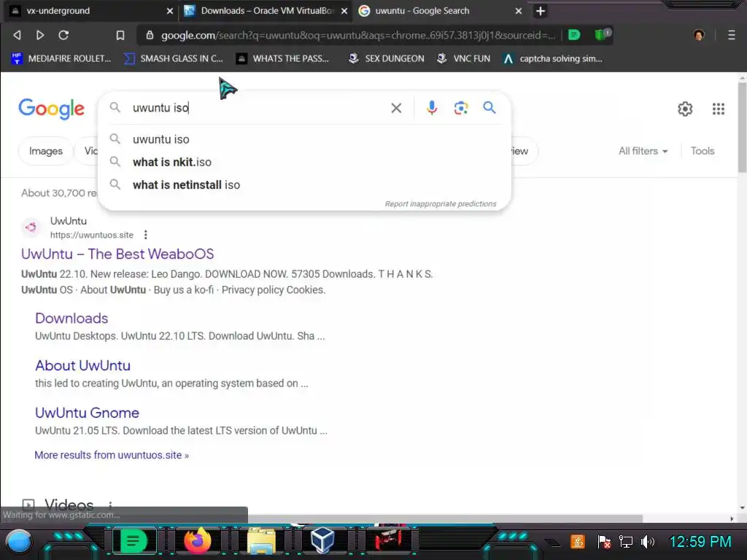This screenshot has height=560, width=747.
Task: Launch Firefox from the taskbar
Action: pyautogui.click(x=197, y=541)
